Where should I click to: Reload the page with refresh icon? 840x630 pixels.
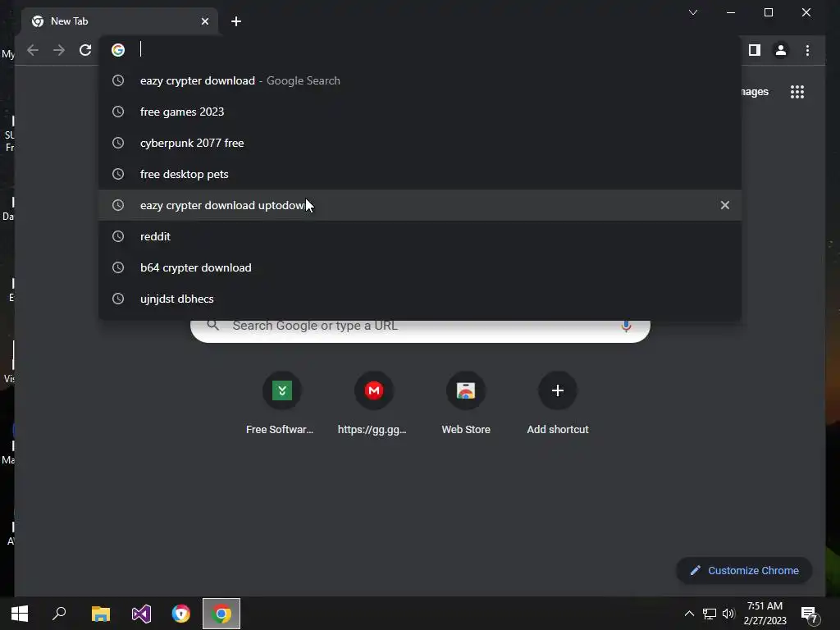pyautogui.click(x=85, y=50)
